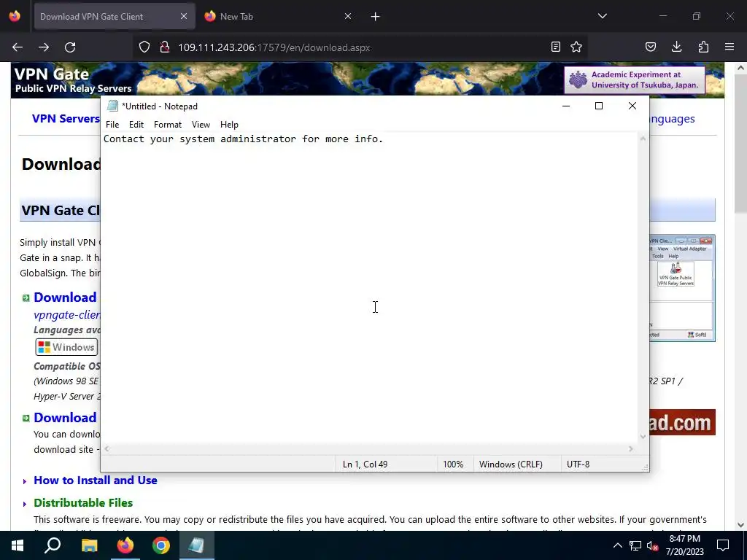Click the browser page scrollbar thumb
The height and width of the screenshot is (560, 747).
pos(741,143)
